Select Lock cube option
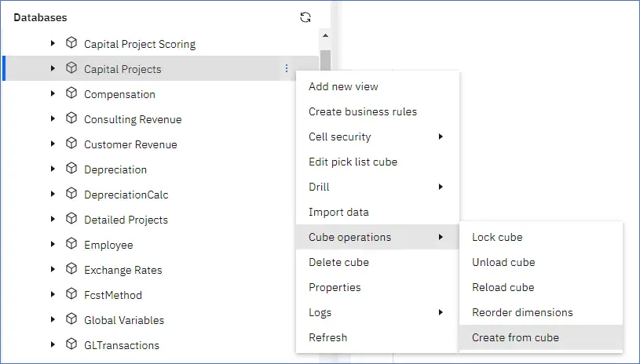640x364 pixels. [497, 237]
